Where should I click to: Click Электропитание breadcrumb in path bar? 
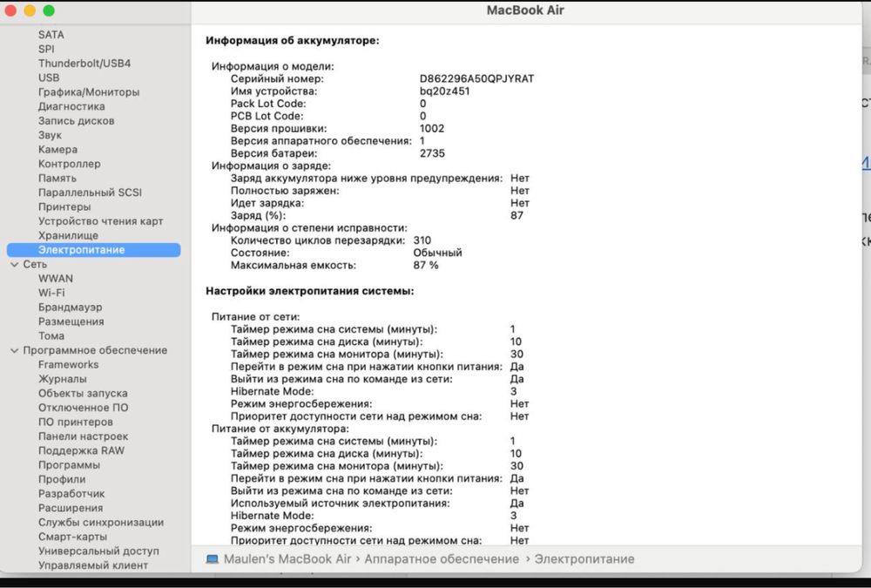tap(584, 559)
